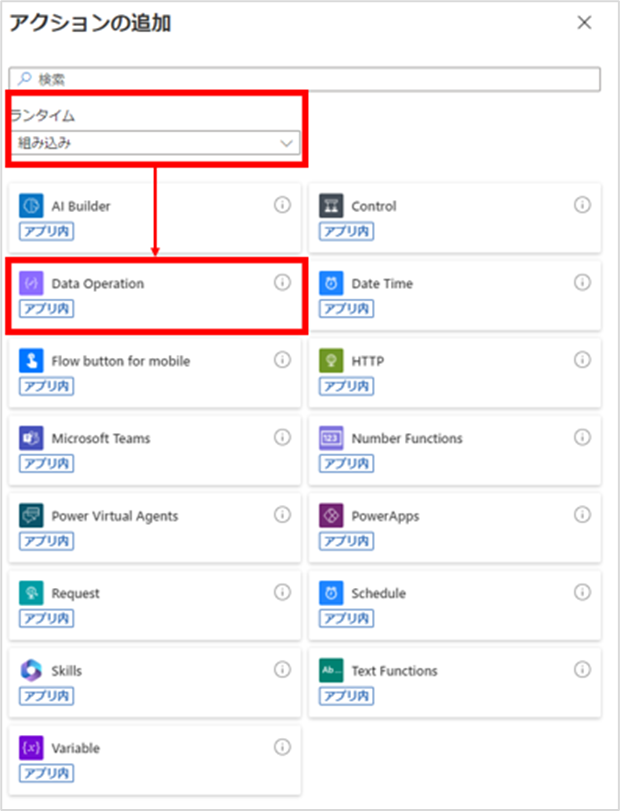This screenshot has width=620, height=811.
Task: Click アプリ内 badge under Variable
Action: point(47,773)
